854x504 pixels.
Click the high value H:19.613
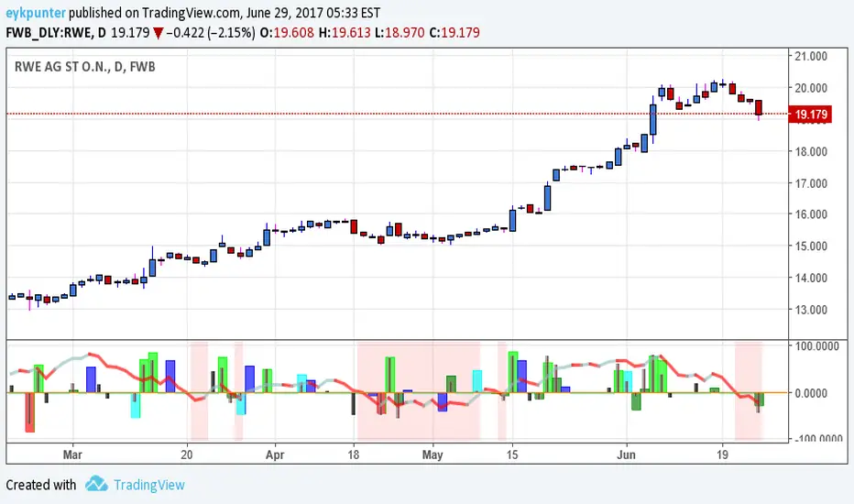(345, 33)
